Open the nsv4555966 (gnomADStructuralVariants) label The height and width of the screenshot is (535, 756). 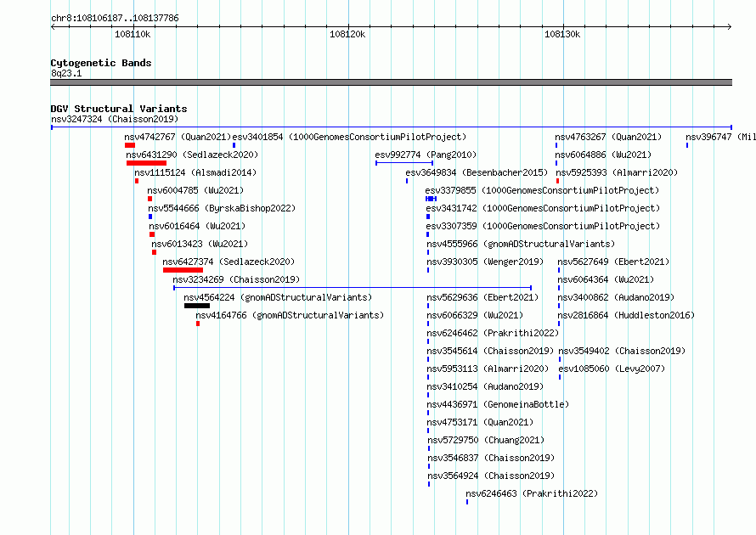click(521, 244)
